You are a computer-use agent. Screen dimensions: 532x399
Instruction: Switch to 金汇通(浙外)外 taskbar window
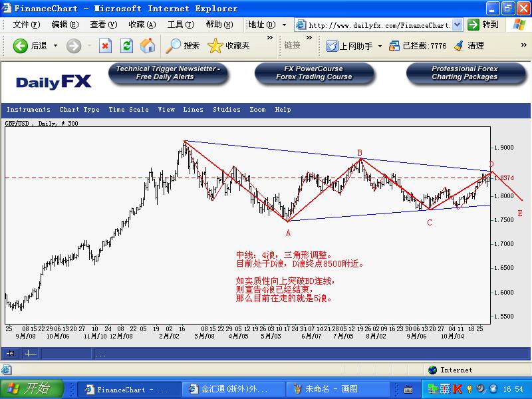pos(233,389)
